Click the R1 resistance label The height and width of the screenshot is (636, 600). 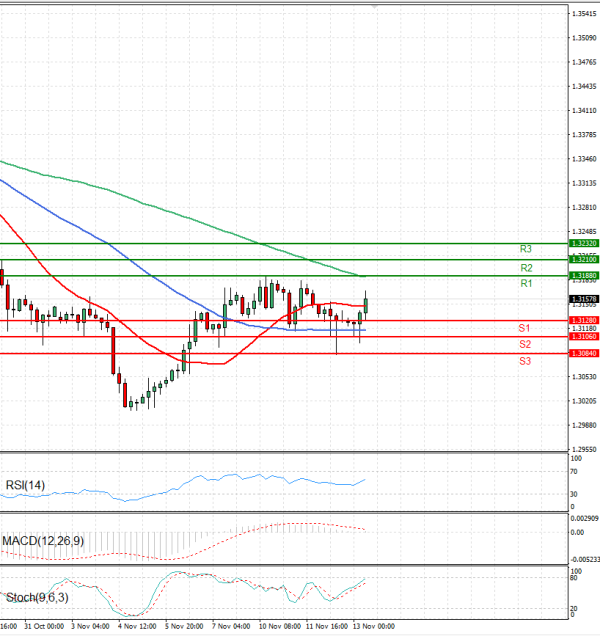click(525, 285)
